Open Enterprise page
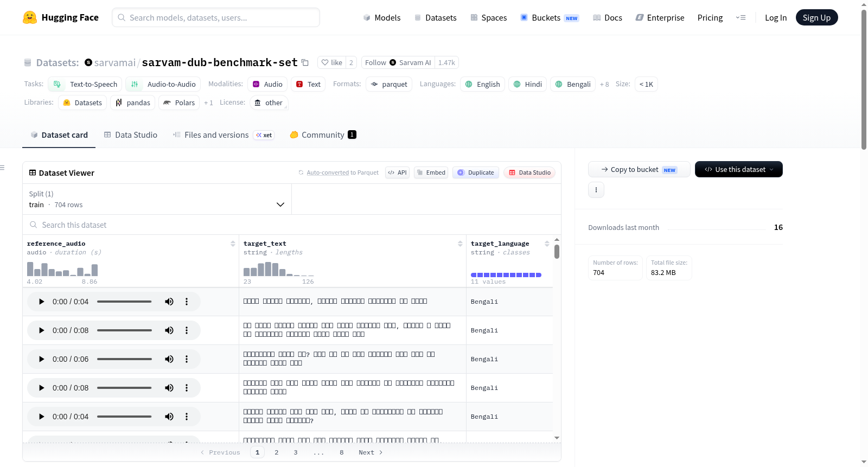 (660, 17)
